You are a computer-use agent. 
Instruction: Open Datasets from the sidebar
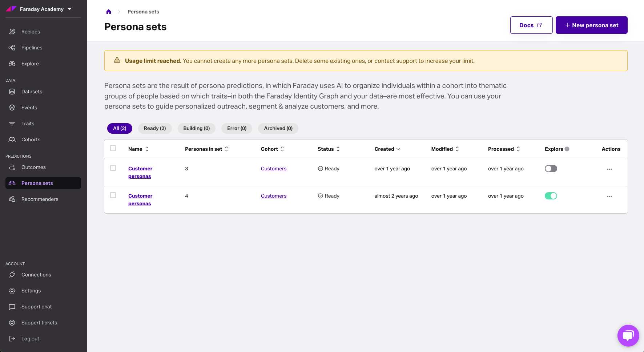click(x=32, y=92)
